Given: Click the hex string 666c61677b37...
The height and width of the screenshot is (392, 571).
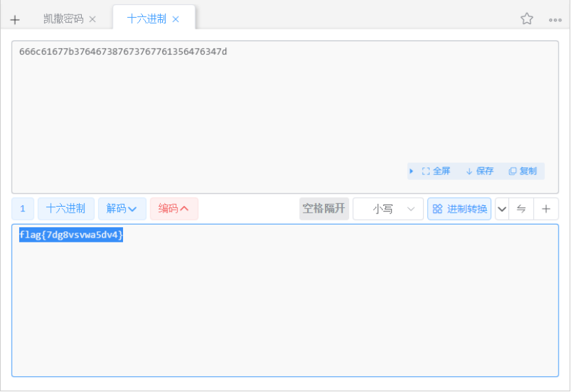Looking at the screenshot, I should [x=123, y=51].
